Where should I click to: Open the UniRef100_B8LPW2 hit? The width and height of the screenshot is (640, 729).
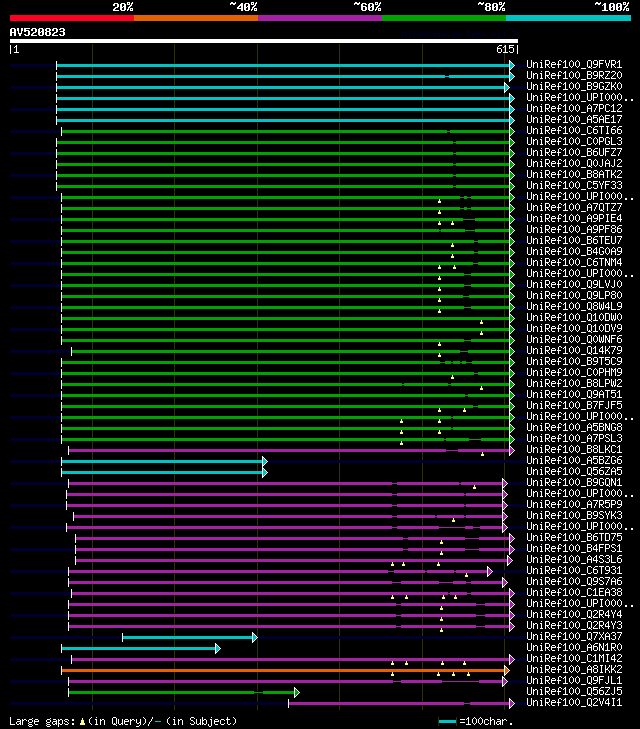tap(574, 384)
